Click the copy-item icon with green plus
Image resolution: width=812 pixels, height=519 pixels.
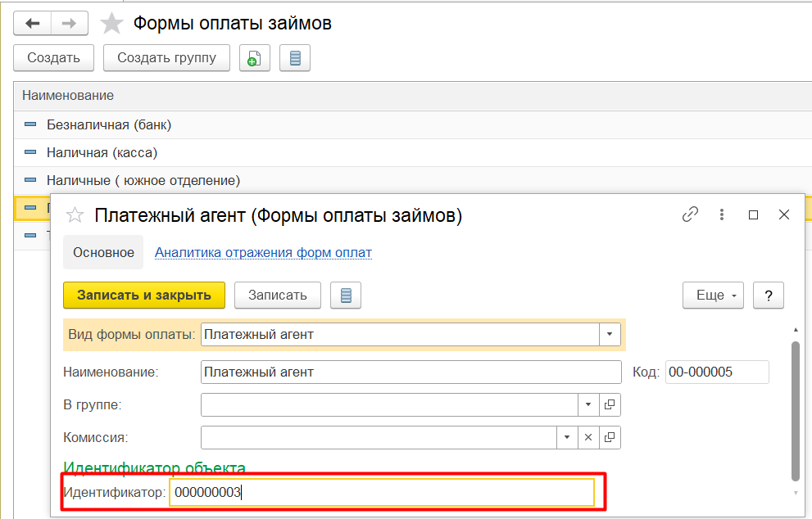pos(254,57)
